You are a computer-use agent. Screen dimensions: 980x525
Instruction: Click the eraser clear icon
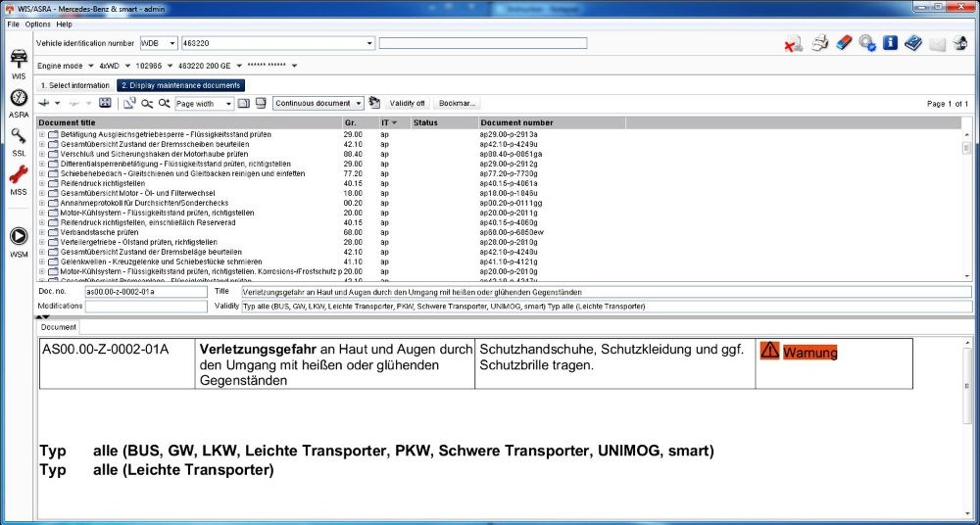(843, 43)
